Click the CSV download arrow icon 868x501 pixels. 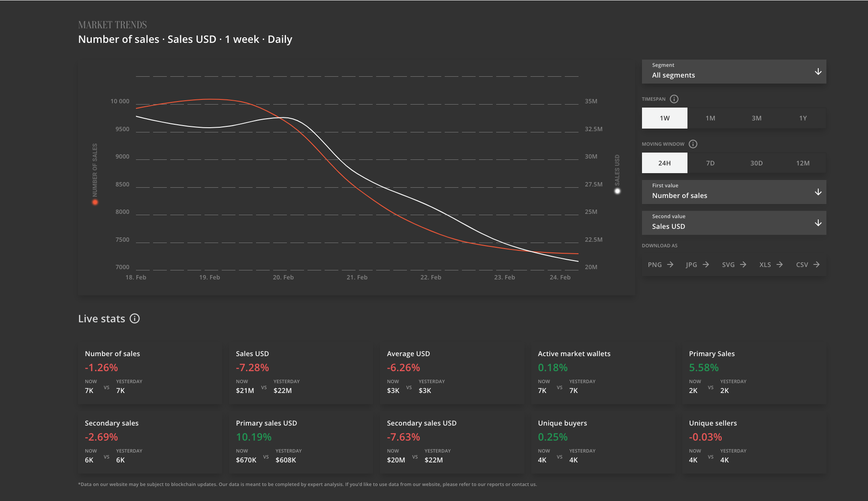[x=817, y=264]
